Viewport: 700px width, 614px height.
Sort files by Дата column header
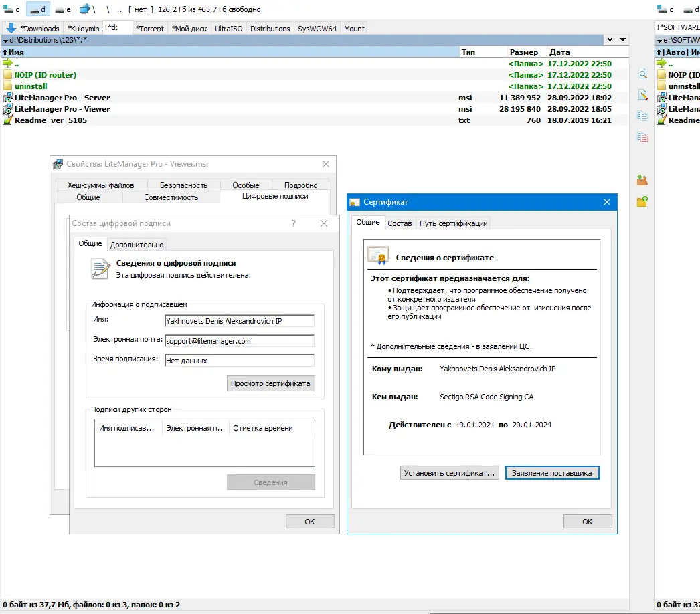[x=588, y=52]
